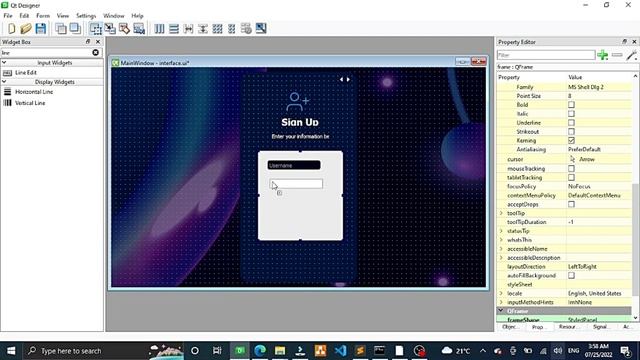Click the Adjust Size toolbar icon
This screenshot has width=640, height=360.
[261, 29]
